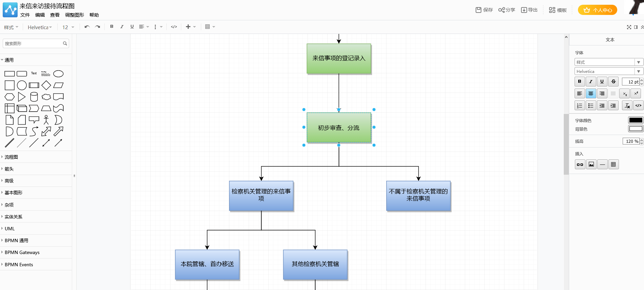The image size is (644, 290).
Task: Open the table grid dropdown in toolbar
Action: click(210, 27)
